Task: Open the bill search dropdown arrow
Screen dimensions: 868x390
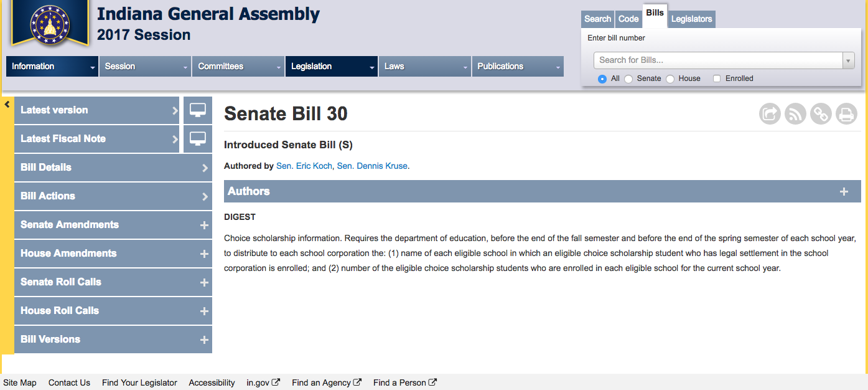Action: pos(848,60)
